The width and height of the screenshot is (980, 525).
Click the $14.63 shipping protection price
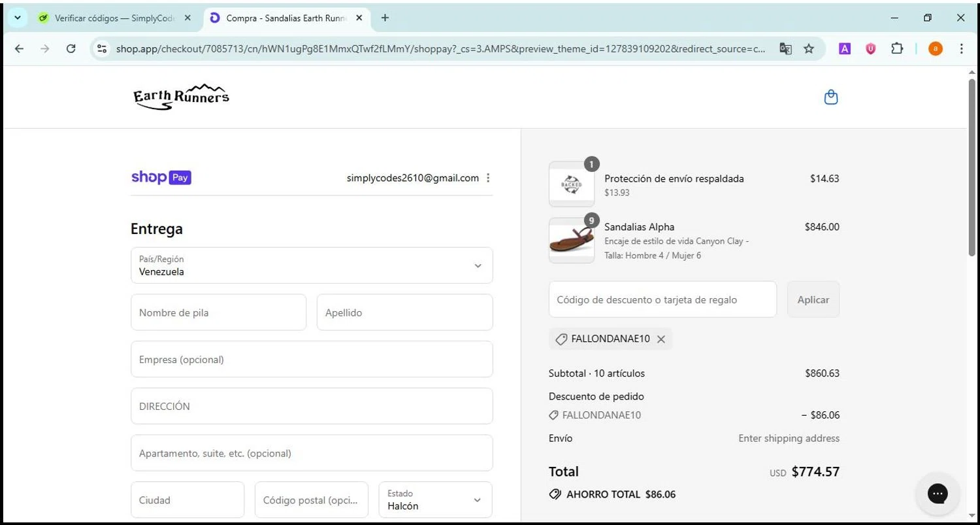point(825,178)
